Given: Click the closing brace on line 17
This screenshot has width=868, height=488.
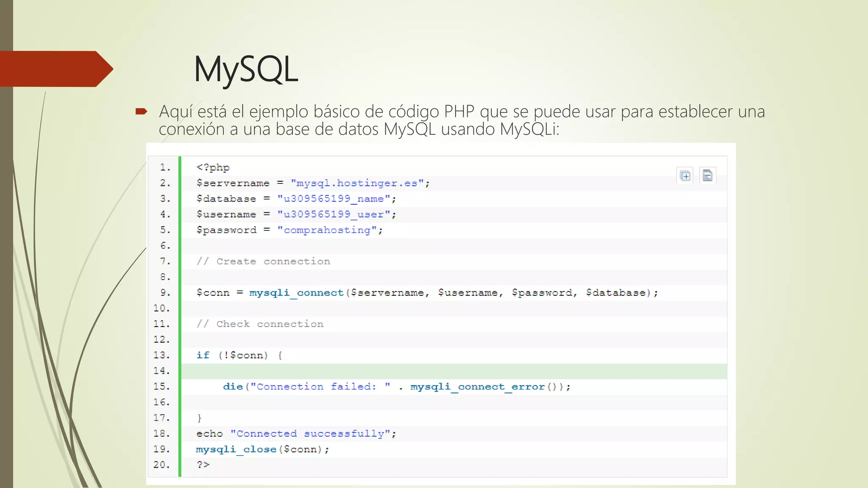Looking at the screenshot, I should tap(199, 418).
